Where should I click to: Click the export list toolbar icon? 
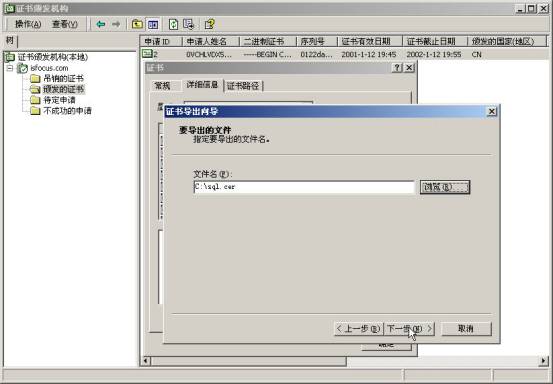[189, 24]
